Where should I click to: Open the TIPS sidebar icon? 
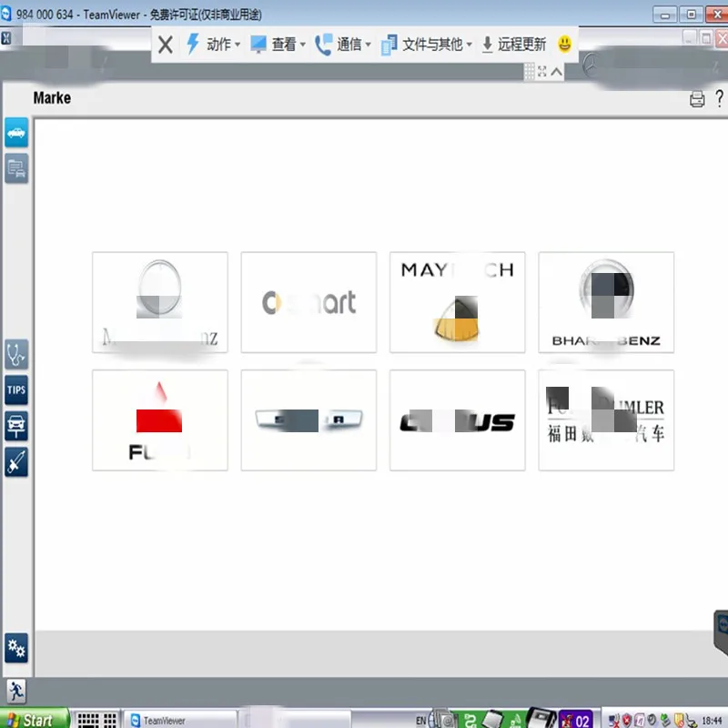click(x=16, y=390)
